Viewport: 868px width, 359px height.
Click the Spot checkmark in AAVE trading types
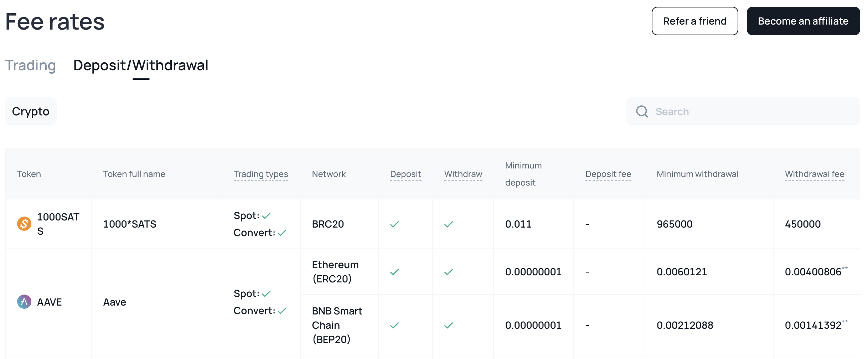tap(266, 293)
